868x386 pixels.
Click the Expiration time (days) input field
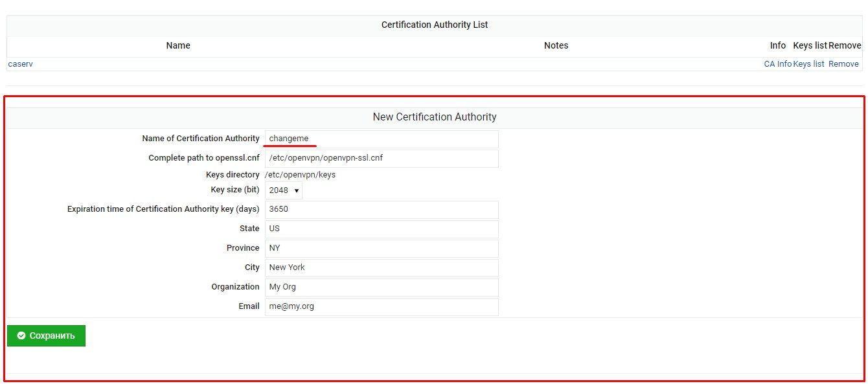click(382, 210)
